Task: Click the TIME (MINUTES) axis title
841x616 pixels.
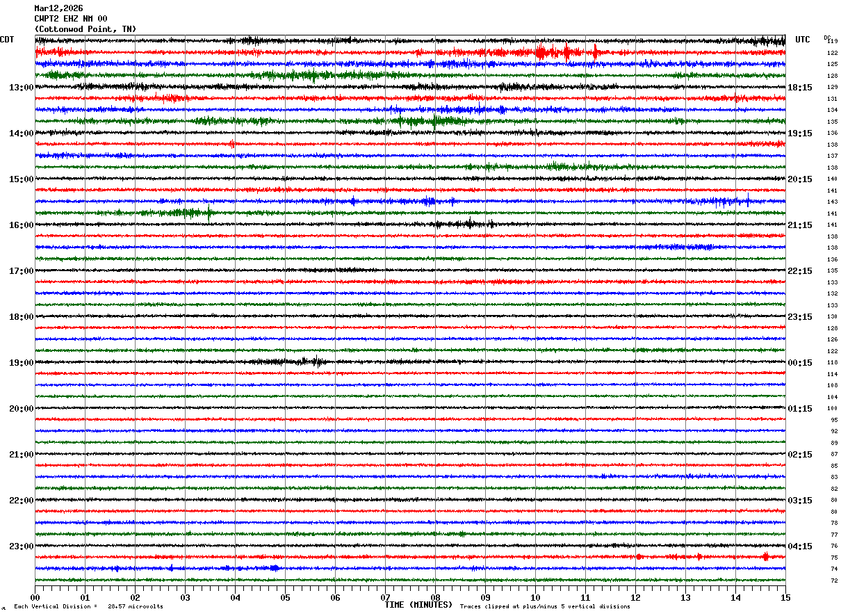Action: [419, 605]
